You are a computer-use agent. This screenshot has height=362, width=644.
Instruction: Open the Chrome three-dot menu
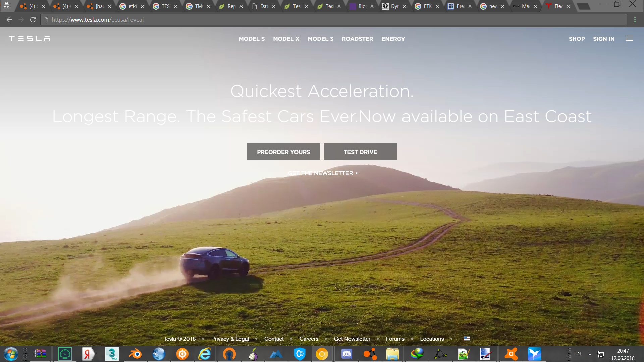click(x=635, y=20)
